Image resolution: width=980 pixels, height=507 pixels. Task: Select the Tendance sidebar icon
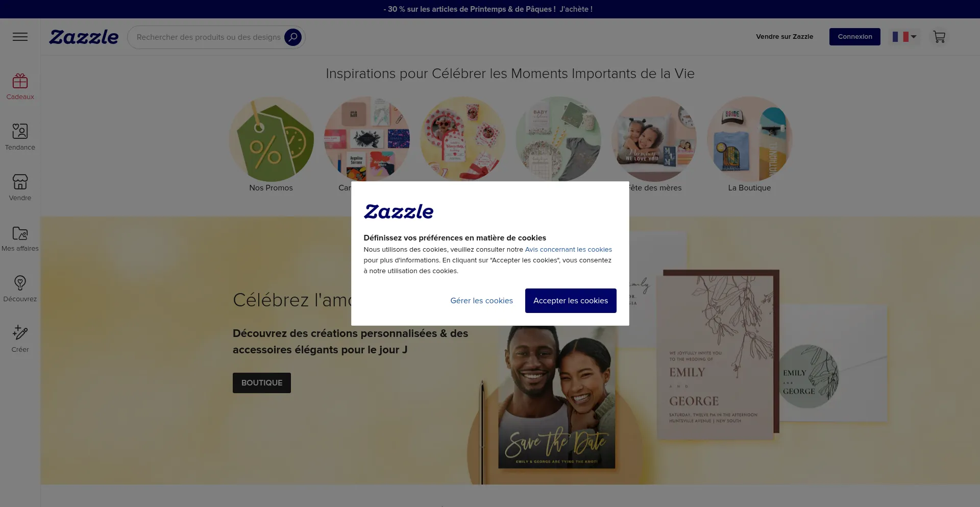pyautogui.click(x=20, y=132)
